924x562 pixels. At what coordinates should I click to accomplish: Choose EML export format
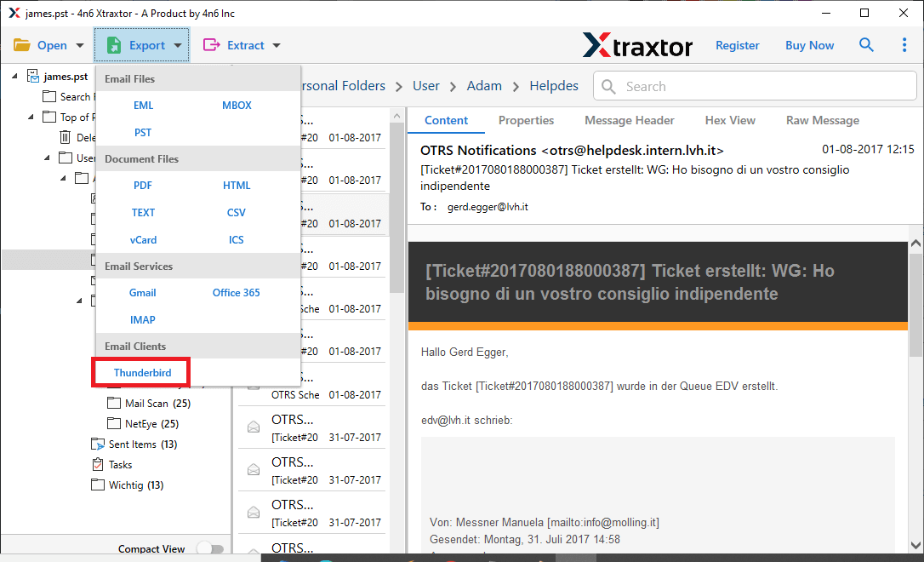143,106
